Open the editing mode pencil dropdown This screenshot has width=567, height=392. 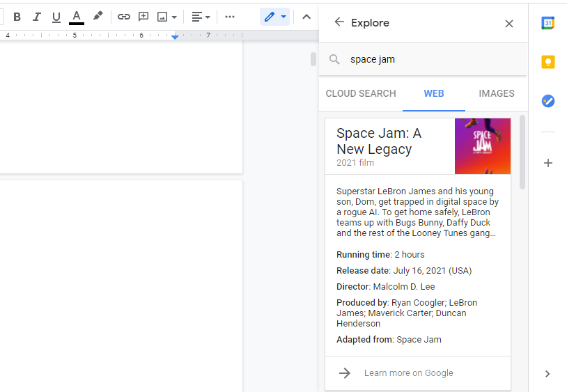click(274, 17)
